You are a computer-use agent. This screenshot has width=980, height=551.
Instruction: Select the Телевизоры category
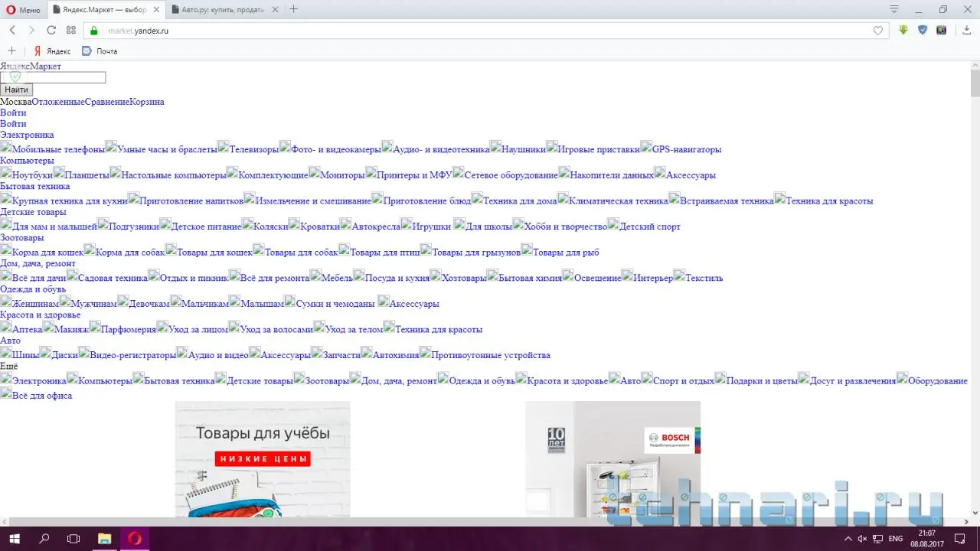pos(254,149)
